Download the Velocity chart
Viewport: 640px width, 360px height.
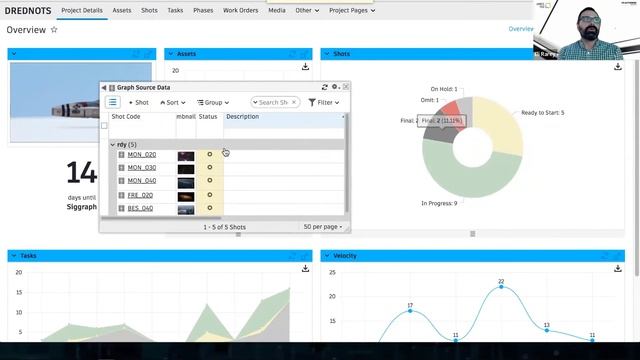[618, 268]
